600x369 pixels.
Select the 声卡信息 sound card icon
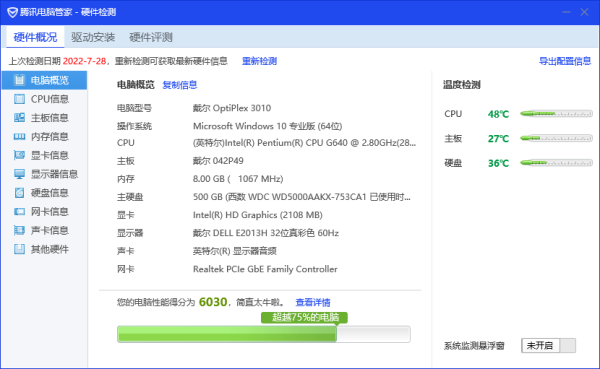pyautogui.click(x=19, y=230)
